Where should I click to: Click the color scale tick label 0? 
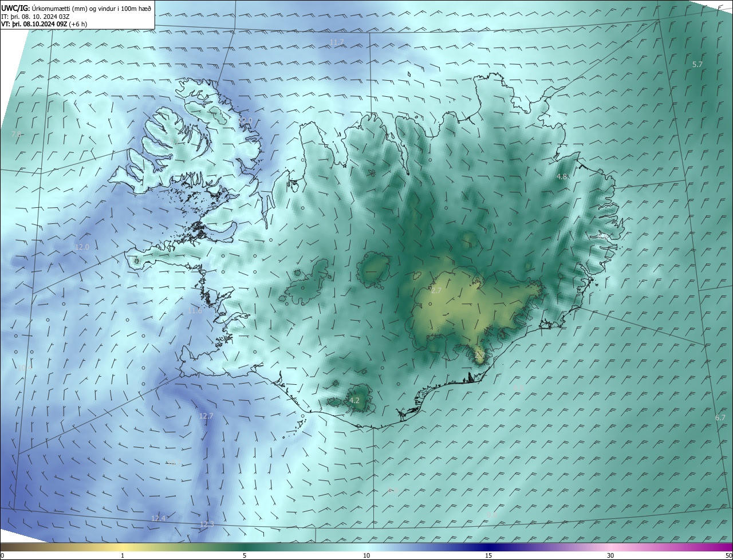(x=2, y=555)
